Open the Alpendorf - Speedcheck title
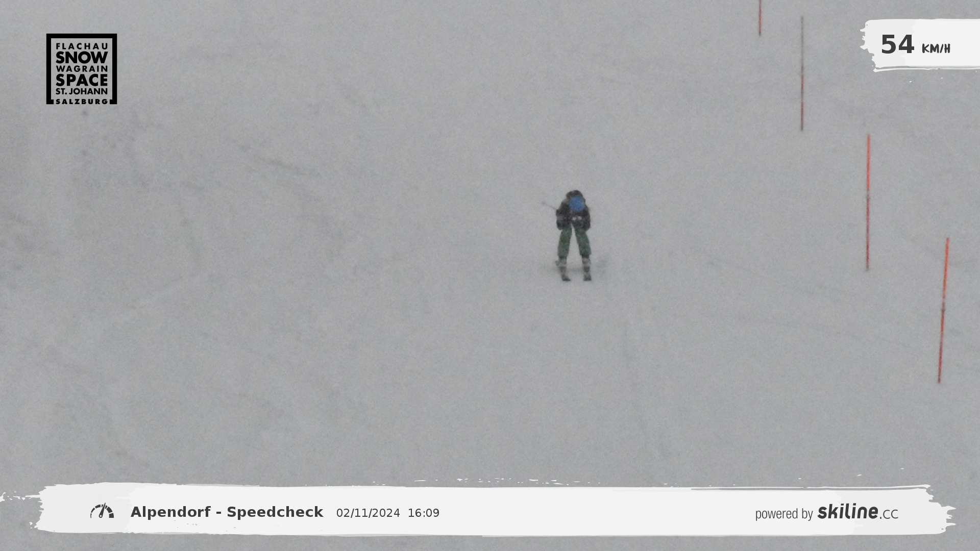This screenshot has width=980, height=551. click(227, 512)
